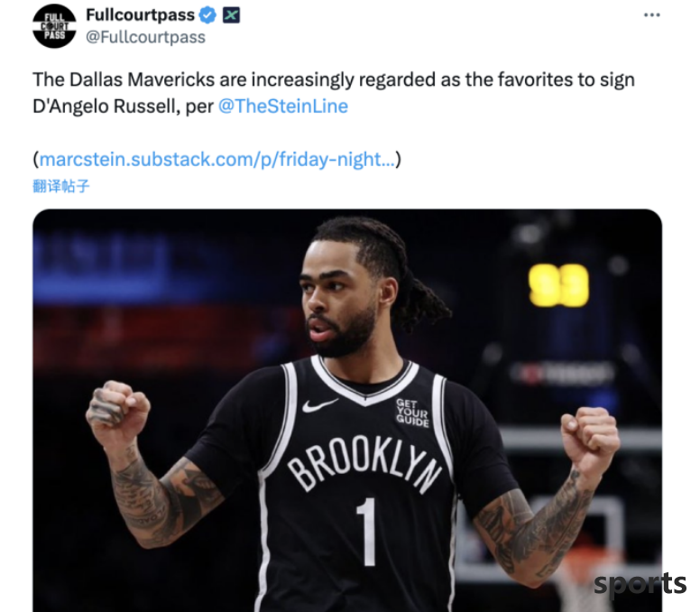Click the 翻译帖子 translate post link
700x612 pixels.
61,186
